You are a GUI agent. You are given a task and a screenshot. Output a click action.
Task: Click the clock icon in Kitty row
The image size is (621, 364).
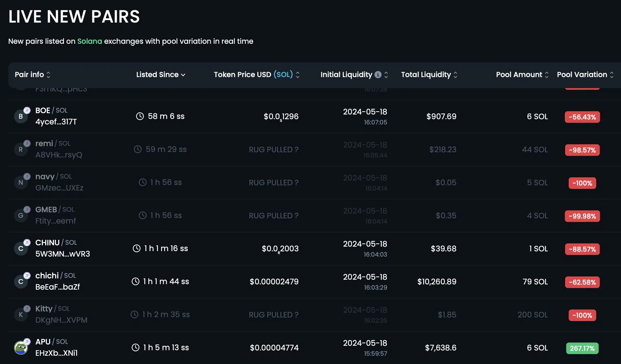134,314
